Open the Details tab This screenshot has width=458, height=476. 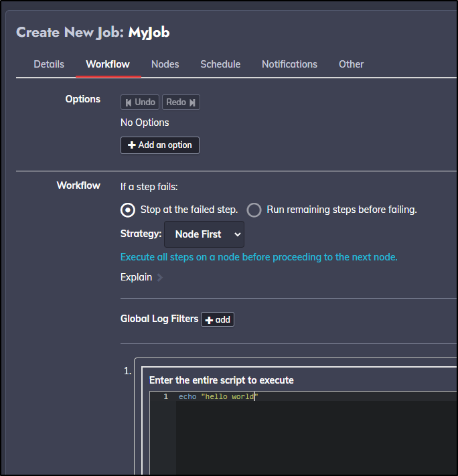click(49, 64)
